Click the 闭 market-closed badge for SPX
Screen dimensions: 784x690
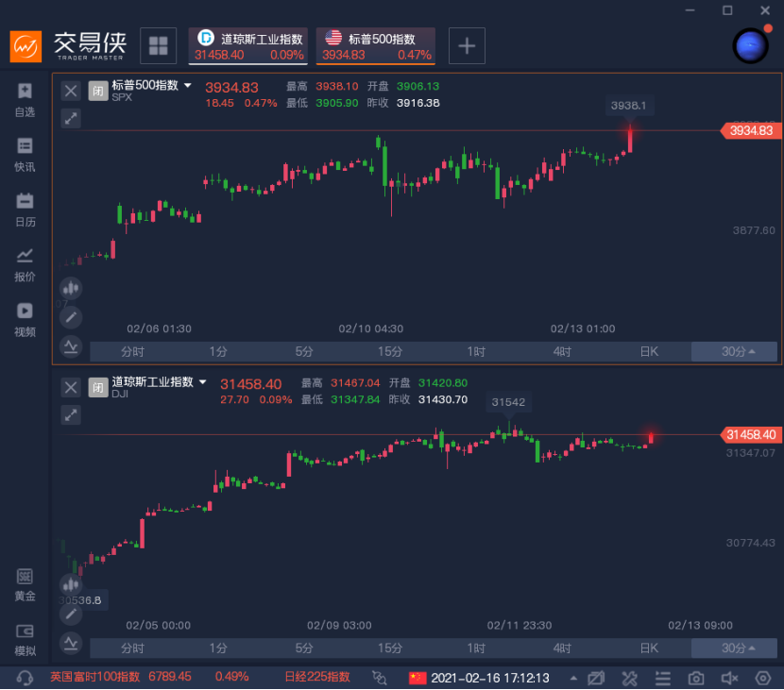pyautogui.click(x=98, y=91)
